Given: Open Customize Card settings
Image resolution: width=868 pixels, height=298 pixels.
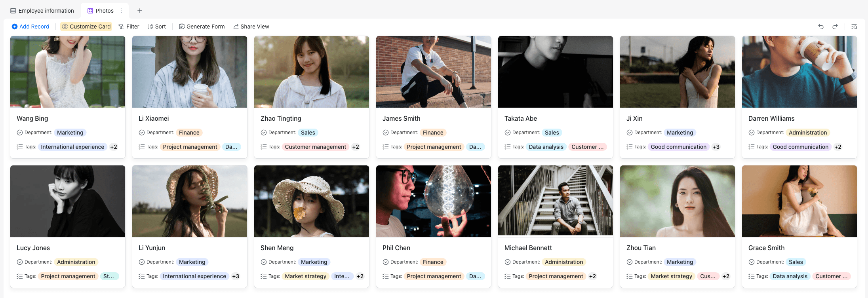Looking at the screenshot, I should point(86,27).
